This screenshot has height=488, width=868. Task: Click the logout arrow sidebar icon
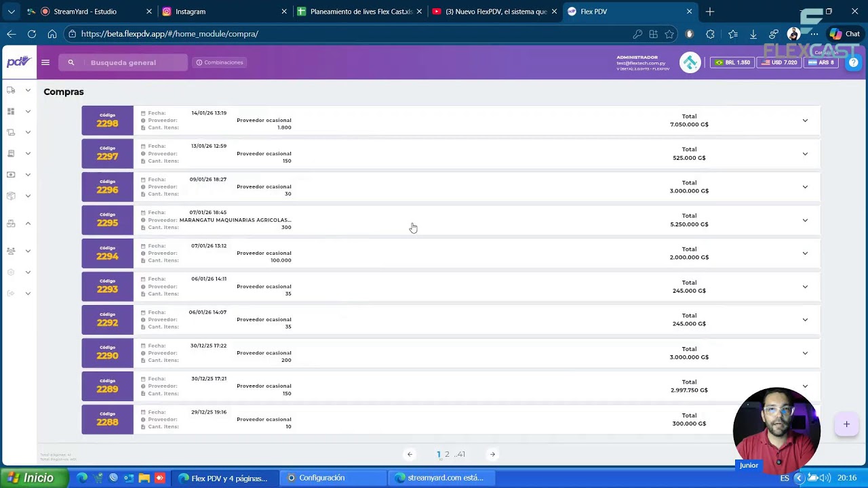11,293
